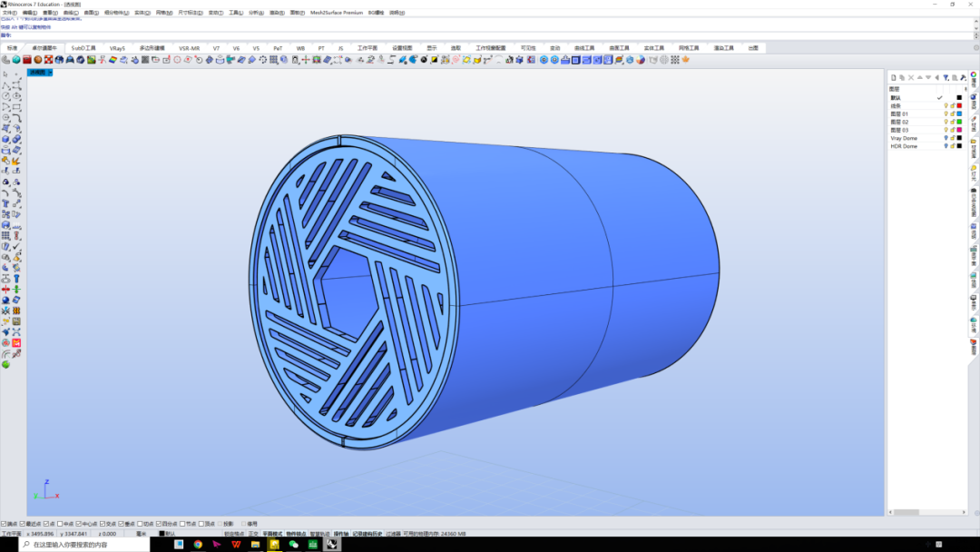Switch to the 多边形建模 toolbar tab
This screenshot has width=980, height=552.
[x=152, y=48]
